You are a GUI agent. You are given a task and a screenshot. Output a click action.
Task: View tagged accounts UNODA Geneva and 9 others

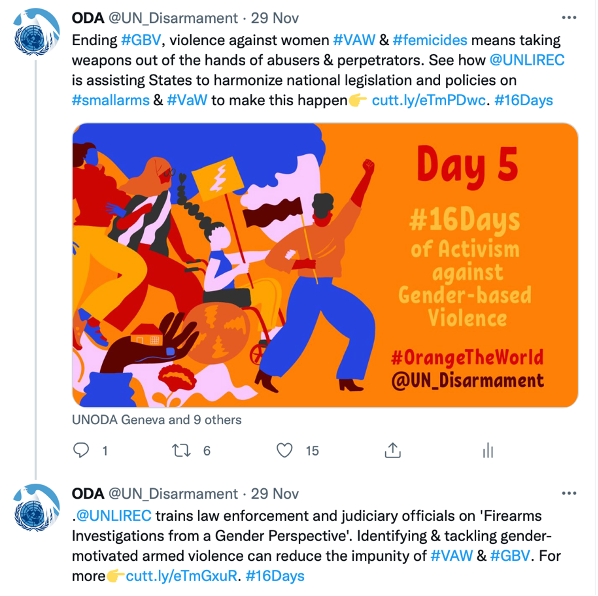coord(157,420)
